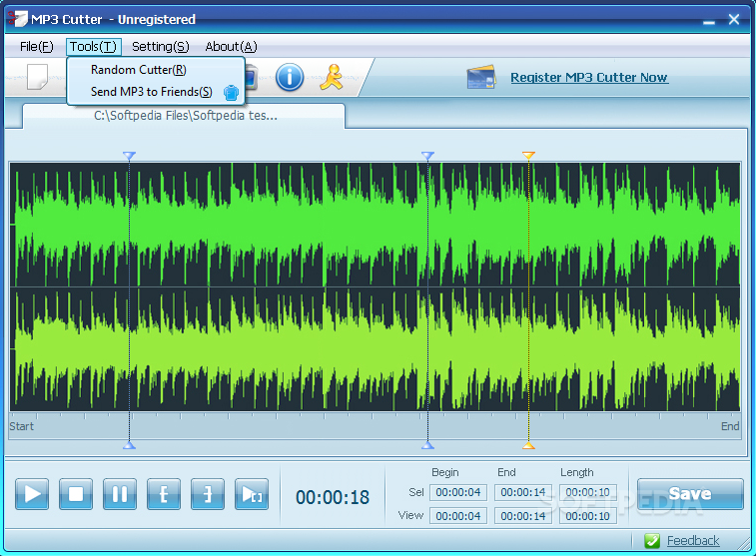This screenshot has height=556, width=756.
Task: Open the About(A) menu
Action: pyautogui.click(x=231, y=47)
